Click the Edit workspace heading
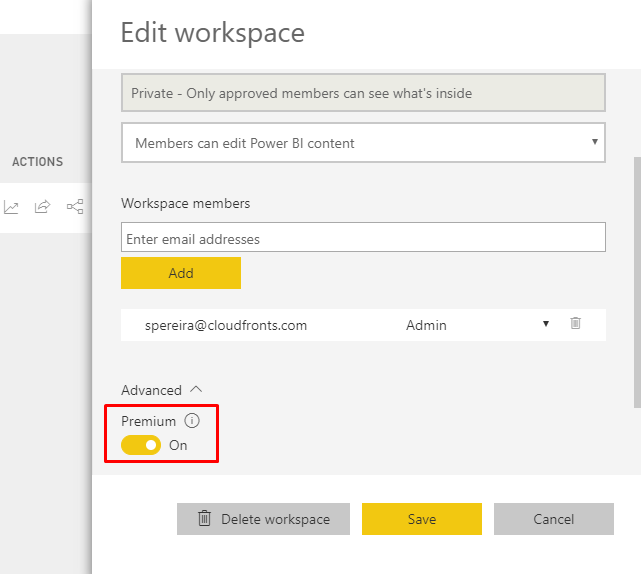This screenshot has height=574, width=641. [x=212, y=33]
